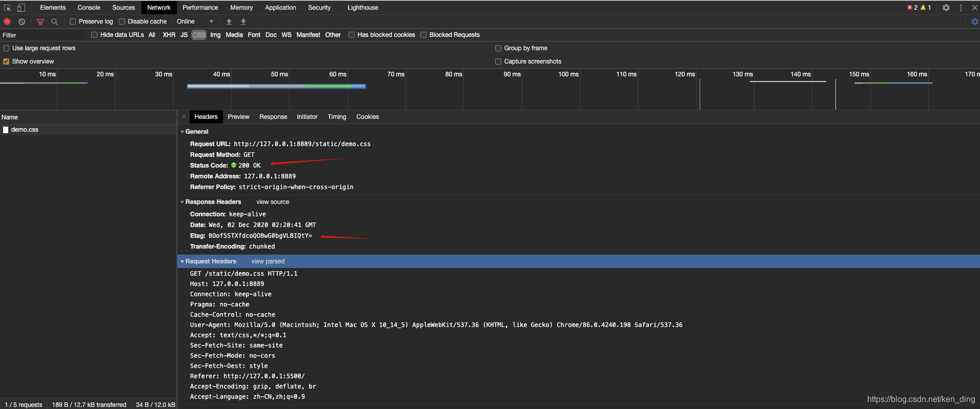The width and height of the screenshot is (980, 409).
Task: Enable Use large request rows
Action: (6, 48)
